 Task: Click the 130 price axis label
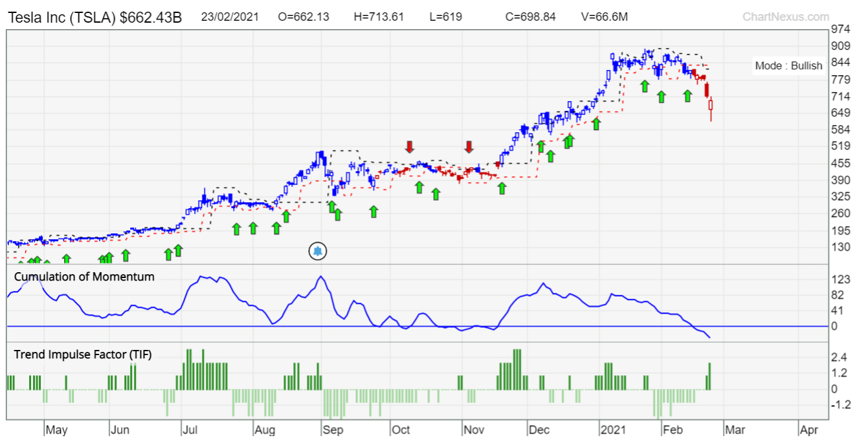(x=842, y=247)
